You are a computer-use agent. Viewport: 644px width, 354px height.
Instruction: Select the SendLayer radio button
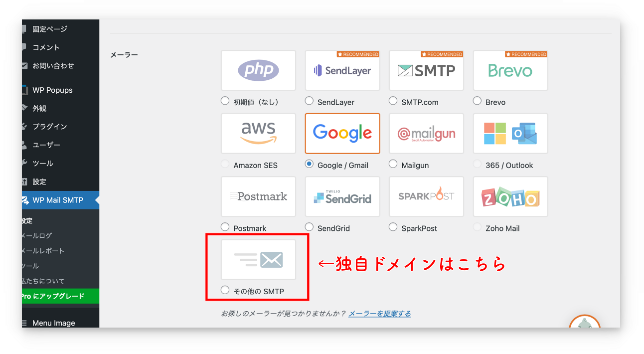point(309,101)
